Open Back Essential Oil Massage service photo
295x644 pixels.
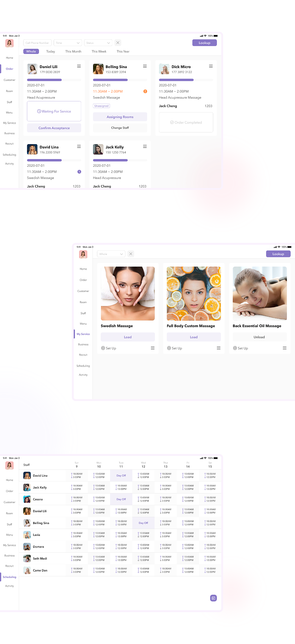tap(260, 294)
